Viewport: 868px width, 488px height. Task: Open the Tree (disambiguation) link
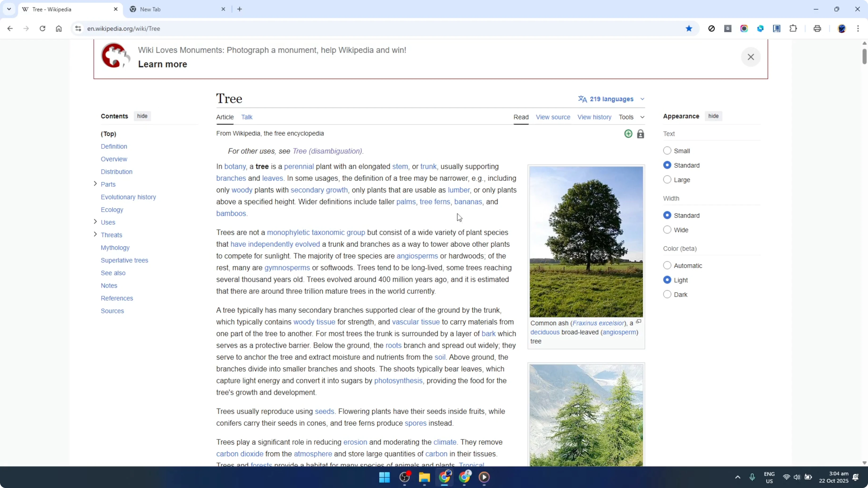(x=327, y=151)
